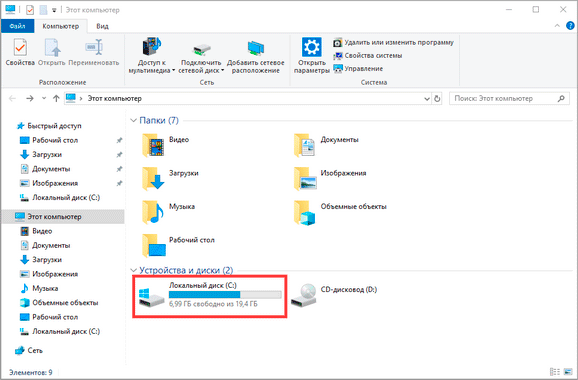Screen dimensions: 578x380
Task: Go back using the back arrow
Action: click(13, 98)
